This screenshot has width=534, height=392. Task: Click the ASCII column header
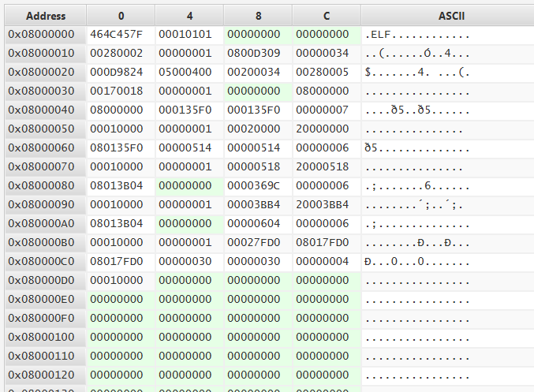(x=451, y=16)
